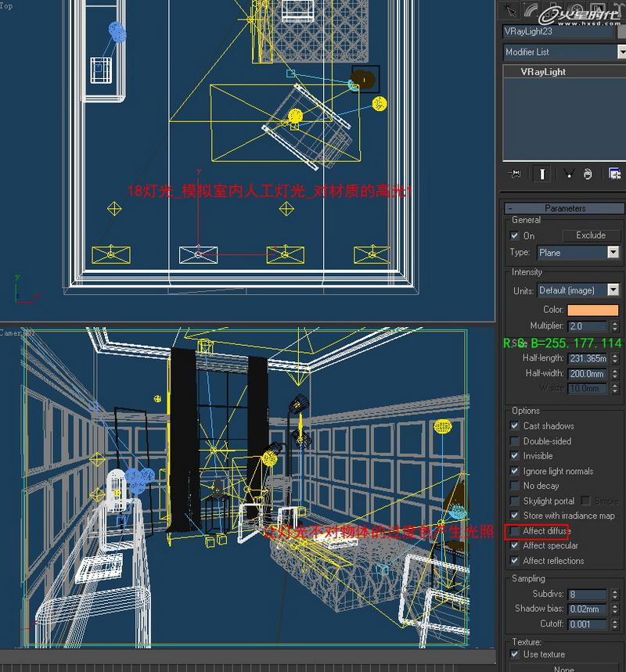Toggle Ignore light normals checkbox
The image size is (626, 672).
coord(515,471)
